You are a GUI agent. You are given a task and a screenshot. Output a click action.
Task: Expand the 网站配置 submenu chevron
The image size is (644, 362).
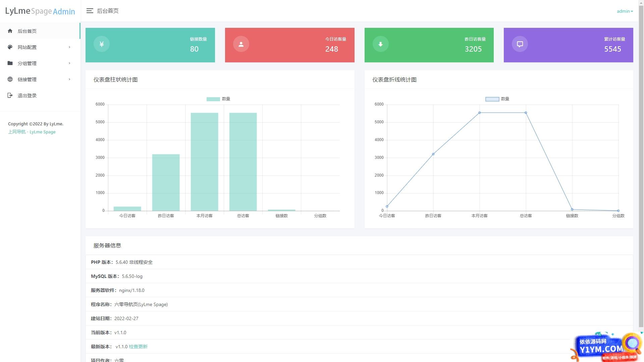click(69, 47)
